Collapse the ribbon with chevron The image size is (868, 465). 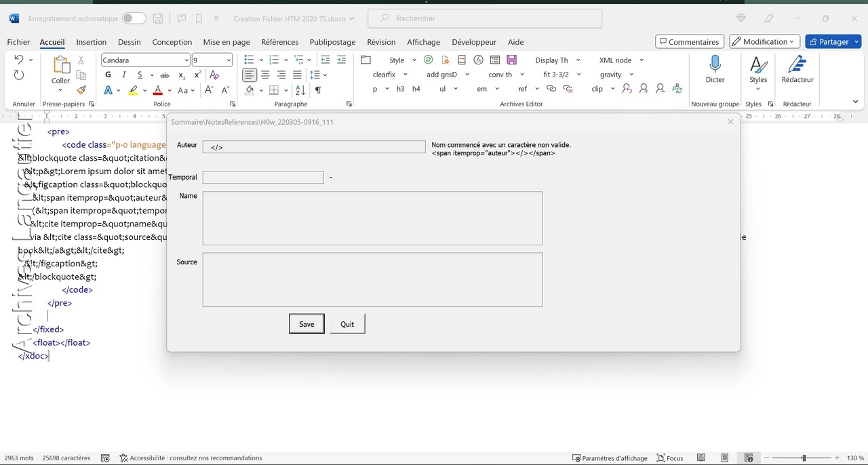[x=856, y=102]
